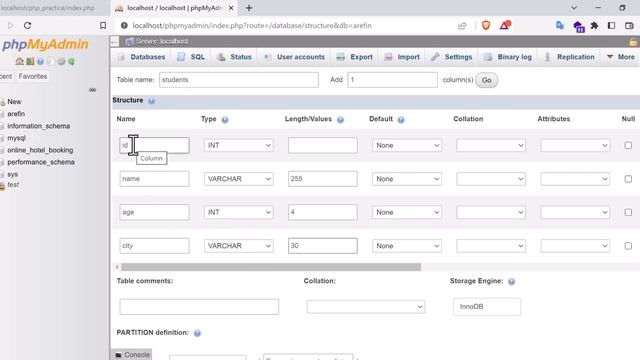Open the User accounts tab
This screenshot has width=640, height=360.
294,57
